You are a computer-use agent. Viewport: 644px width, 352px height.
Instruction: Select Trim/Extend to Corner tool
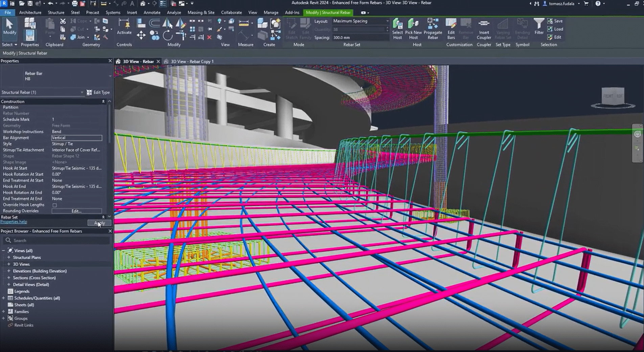(x=181, y=35)
